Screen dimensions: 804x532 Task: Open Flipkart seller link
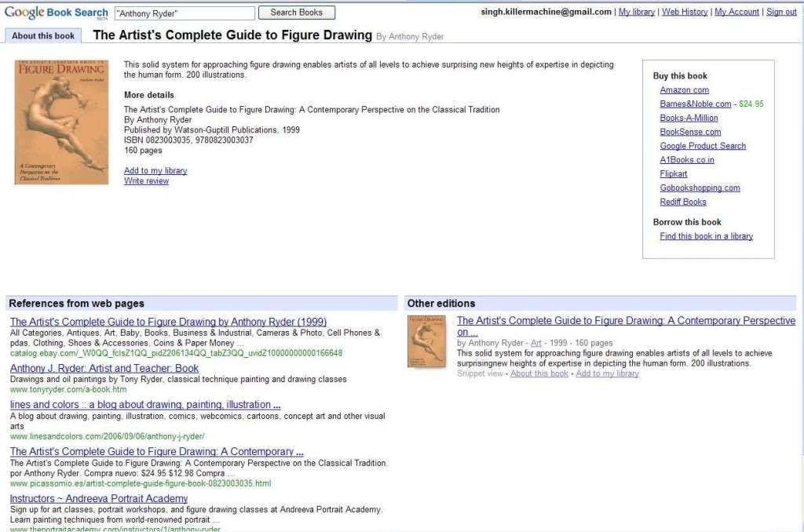point(673,173)
